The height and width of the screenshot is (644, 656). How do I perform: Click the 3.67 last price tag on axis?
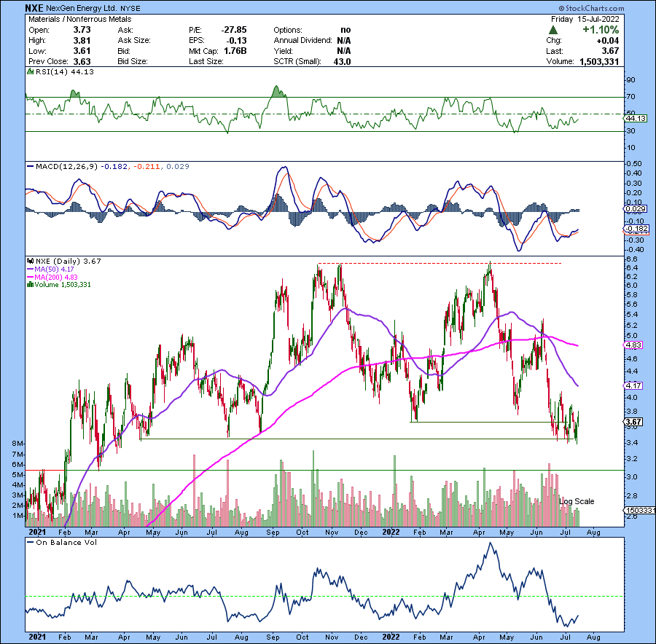point(633,422)
